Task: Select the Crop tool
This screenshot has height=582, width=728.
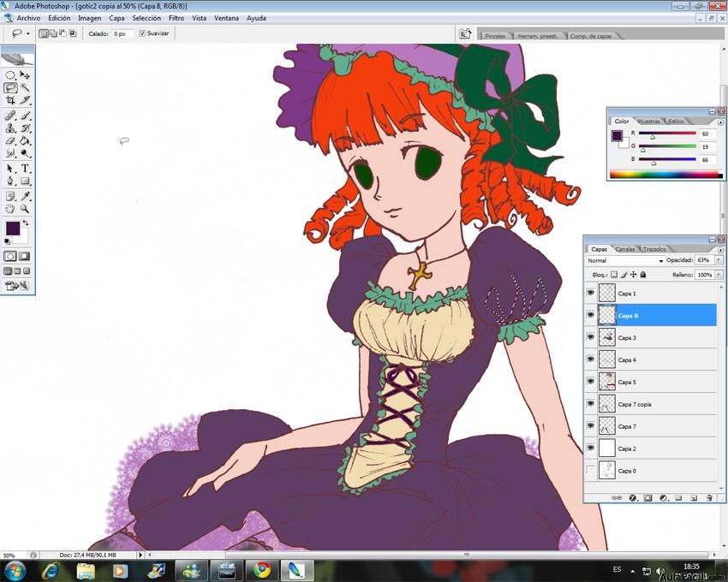Action: [x=10, y=100]
